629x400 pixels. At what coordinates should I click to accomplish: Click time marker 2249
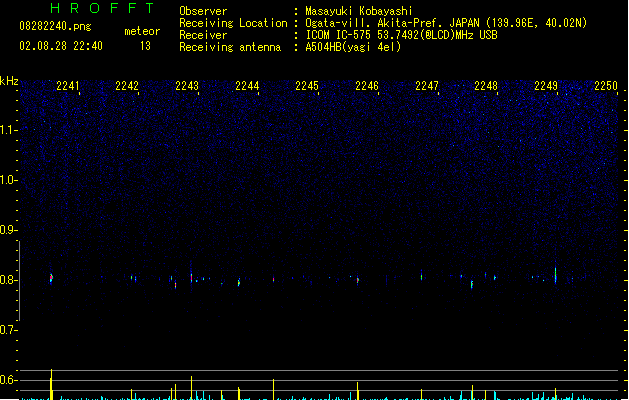pos(546,86)
